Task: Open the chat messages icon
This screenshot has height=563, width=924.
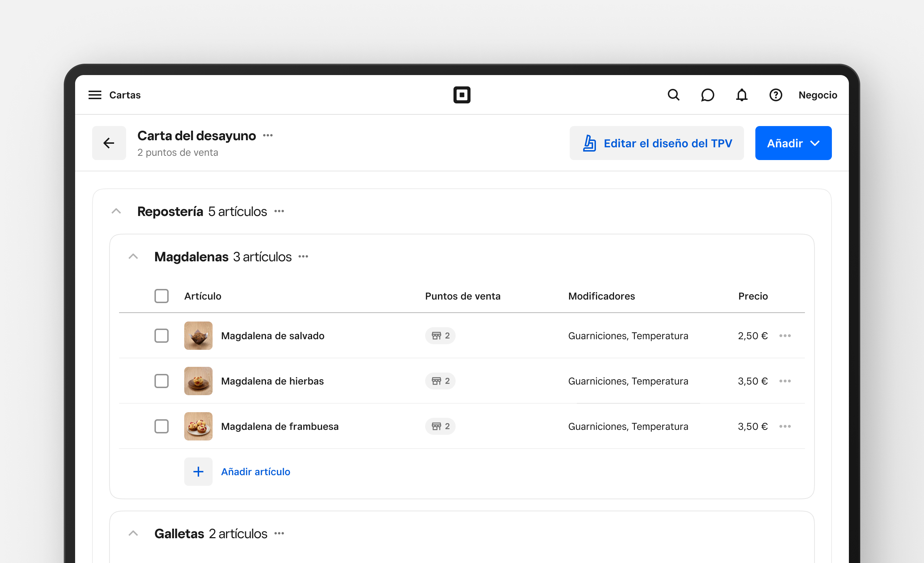Action: tap(707, 95)
